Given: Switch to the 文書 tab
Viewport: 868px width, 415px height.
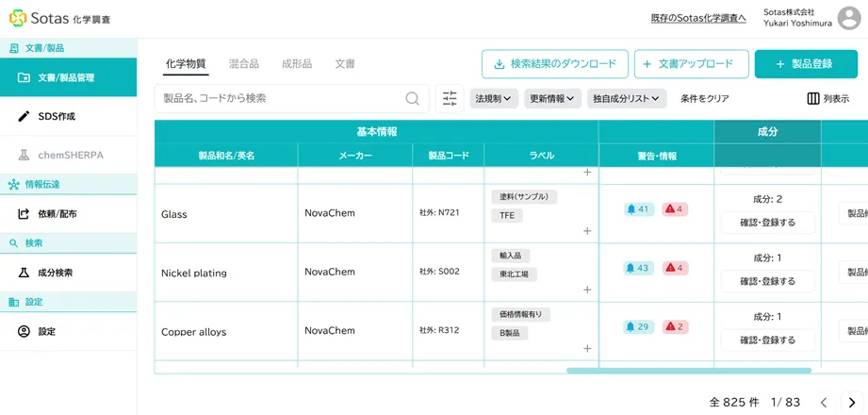Looking at the screenshot, I should click(345, 64).
